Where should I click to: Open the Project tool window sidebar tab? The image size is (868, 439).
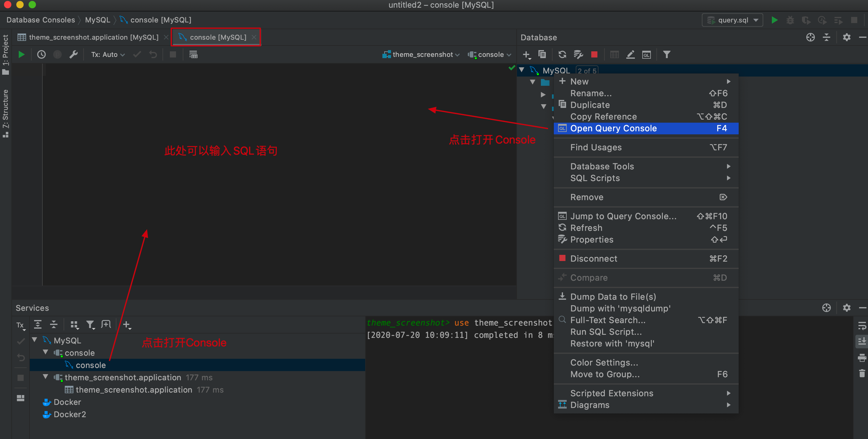point(6,54)
